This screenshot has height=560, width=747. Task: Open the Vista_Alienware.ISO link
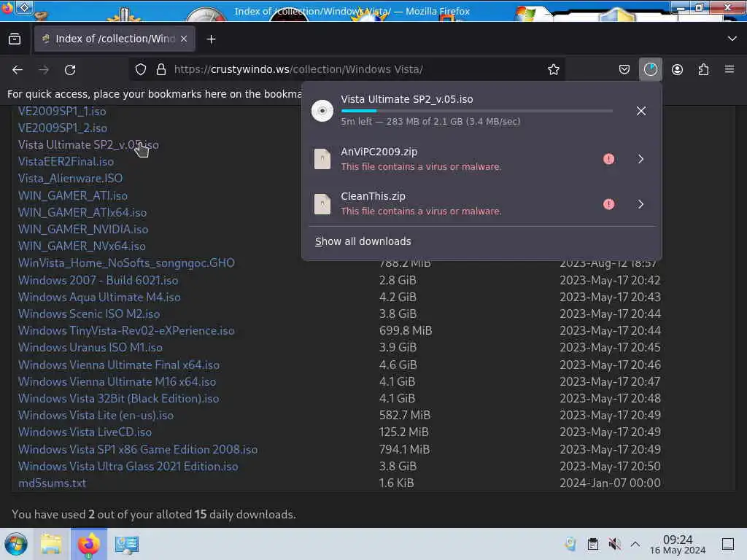(70, 178)
